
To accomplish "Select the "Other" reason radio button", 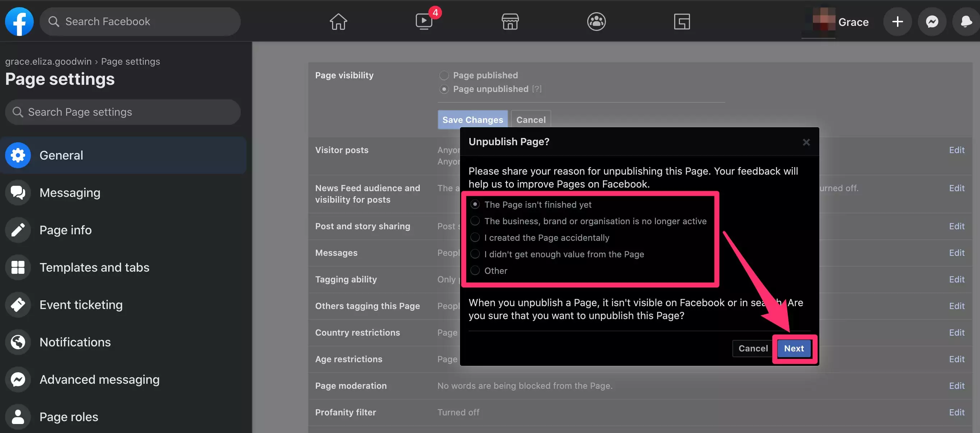I will point(475,271).
